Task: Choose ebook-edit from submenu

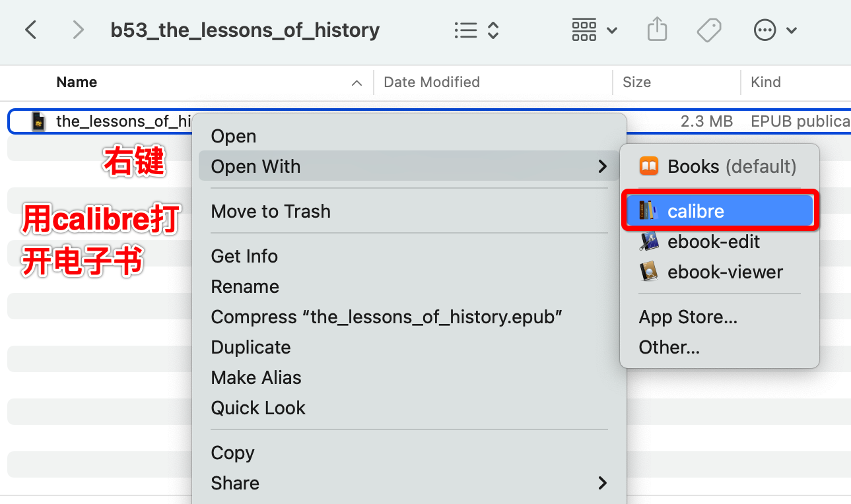Action: 713,241
